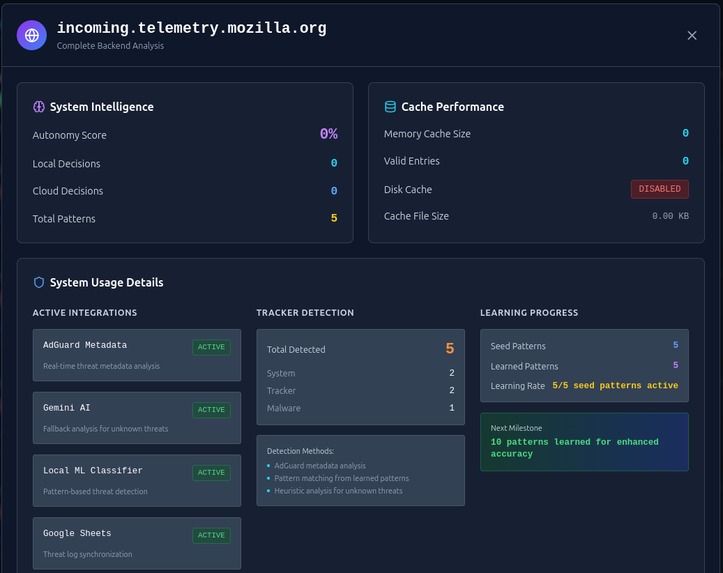Click the ACTIVE badge on Gemini AI
This screenshot has height=573, width=723.
pyautogui.click(x=211, y=410)
